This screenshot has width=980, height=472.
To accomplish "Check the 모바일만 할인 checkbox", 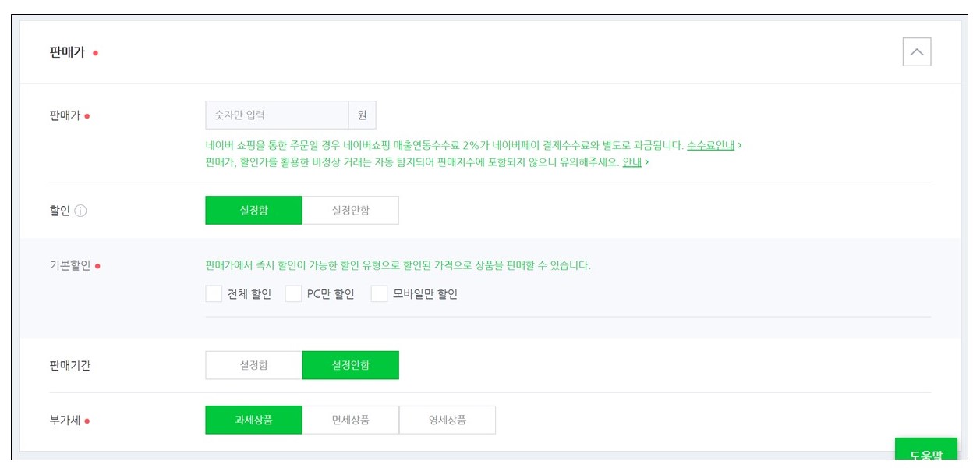I will click(x=379, y=293).
